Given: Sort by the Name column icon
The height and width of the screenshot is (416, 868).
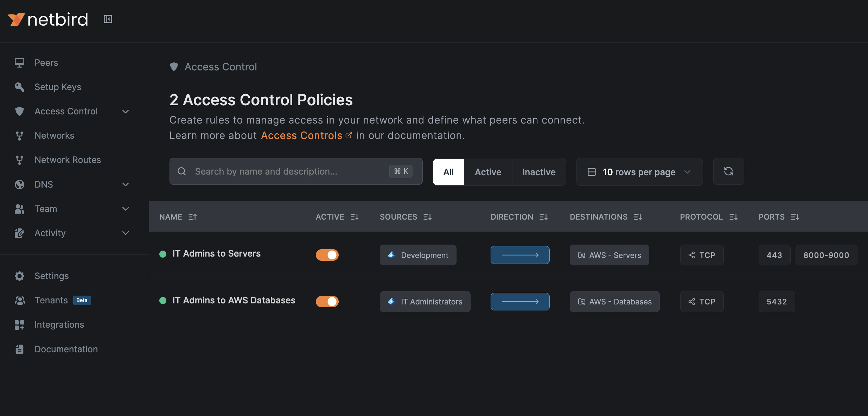Looking at the screenshot, I should pos(192,217).
